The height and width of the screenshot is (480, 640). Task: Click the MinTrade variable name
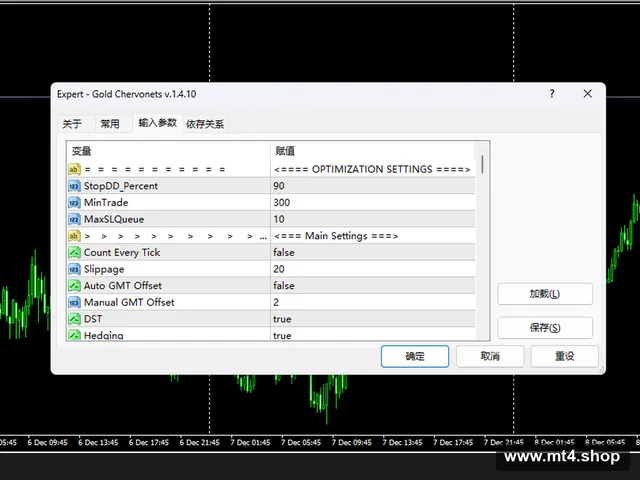tap(106, 202)
